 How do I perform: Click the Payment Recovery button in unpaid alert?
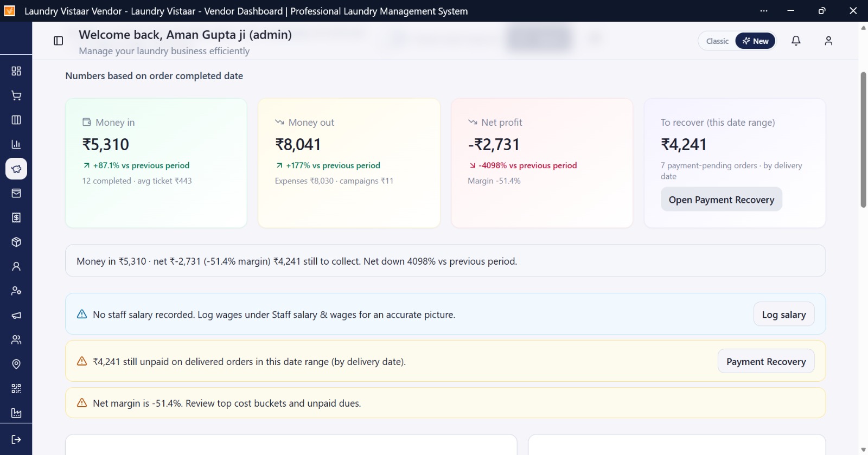click(766, 362)
